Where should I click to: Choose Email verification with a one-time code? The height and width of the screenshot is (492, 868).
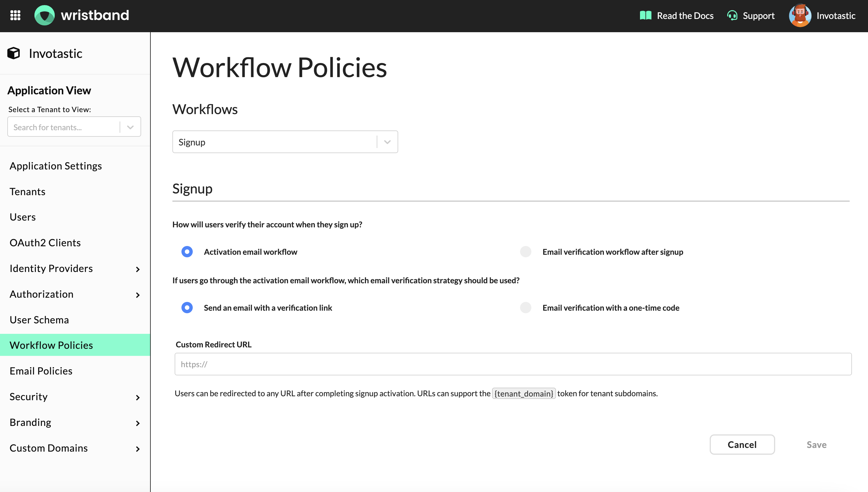525,308
